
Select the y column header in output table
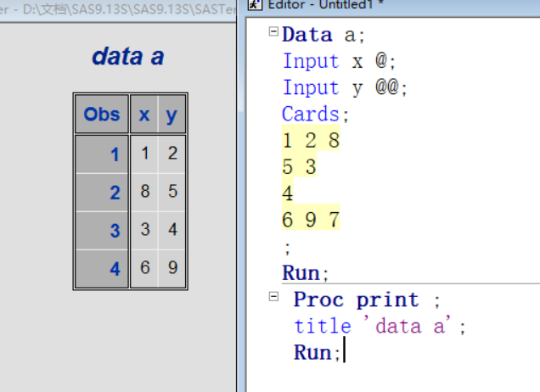(x=172, y=114)
